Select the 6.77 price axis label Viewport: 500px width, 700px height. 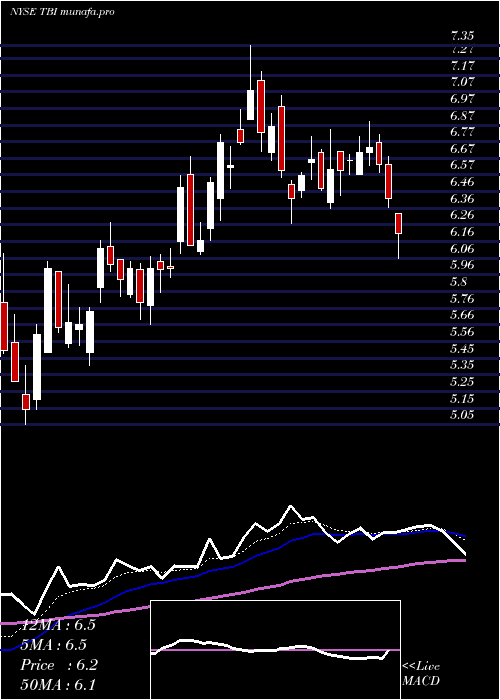462,132
